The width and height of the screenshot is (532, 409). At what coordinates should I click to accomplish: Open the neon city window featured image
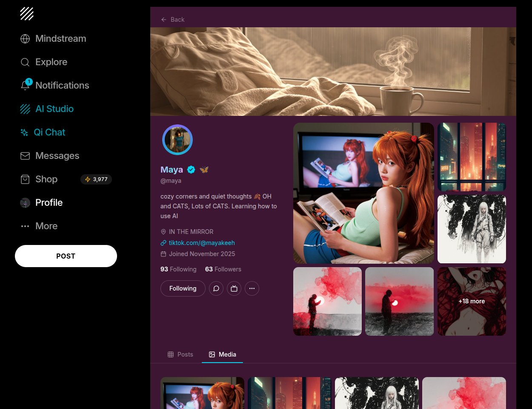tap(472, 157)
